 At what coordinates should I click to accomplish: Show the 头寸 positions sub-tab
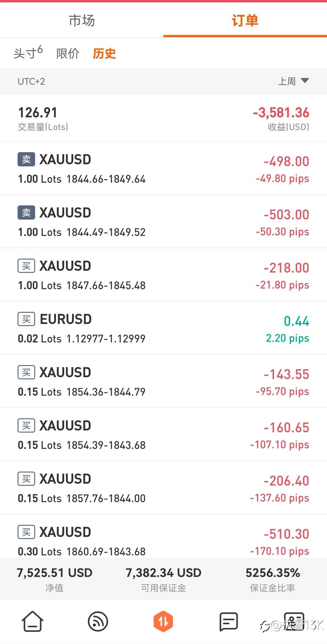pyautogui.click(x=28, y=53)
